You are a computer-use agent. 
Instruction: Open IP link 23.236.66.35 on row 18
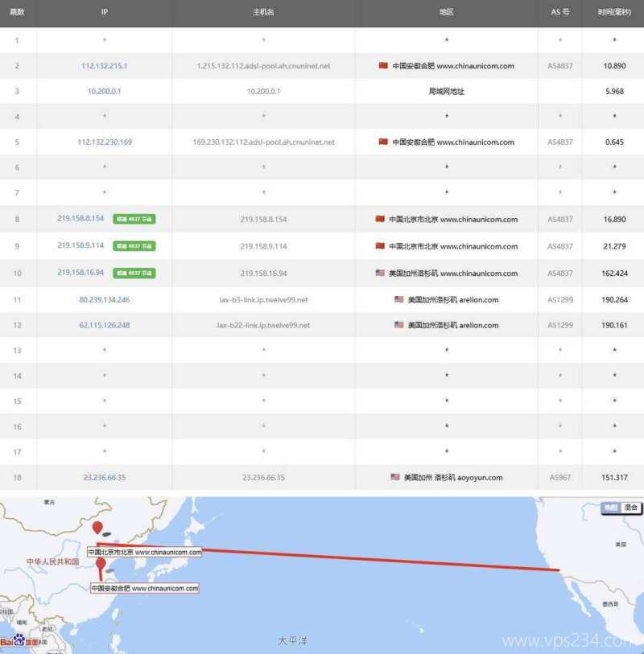point(104,477)
